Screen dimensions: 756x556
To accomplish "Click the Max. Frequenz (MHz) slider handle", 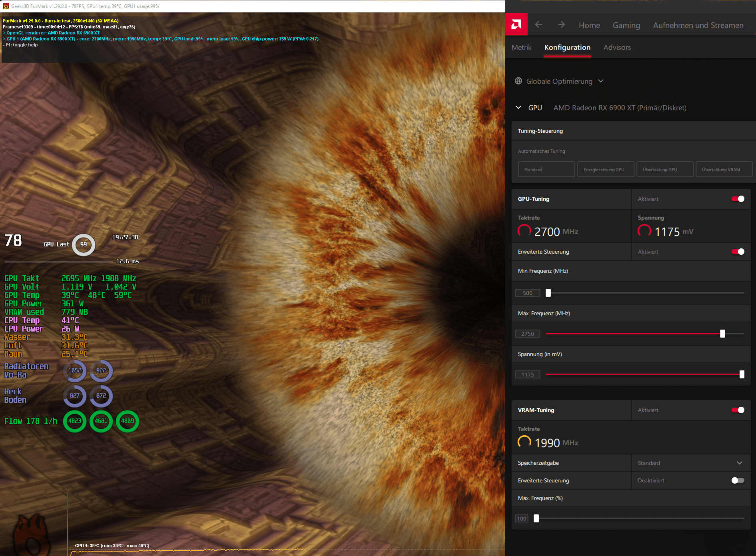I will tap(722, 334).
